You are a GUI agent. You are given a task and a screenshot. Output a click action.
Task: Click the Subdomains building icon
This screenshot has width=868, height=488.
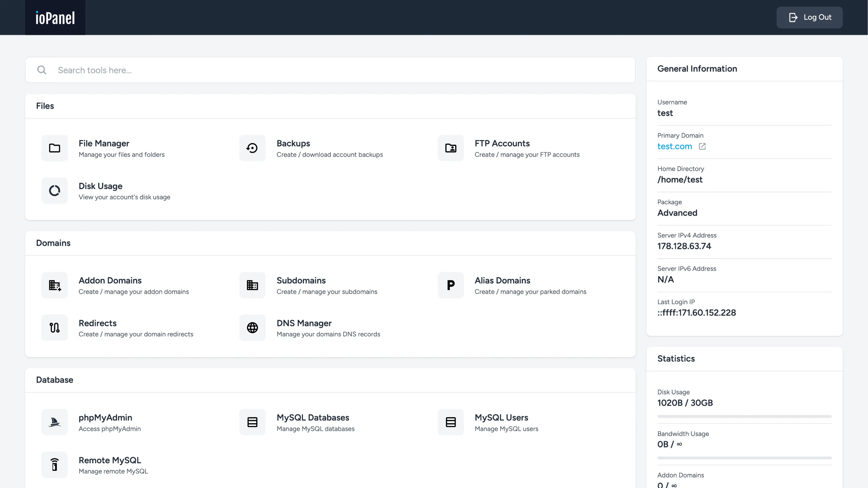click(252, 285)
